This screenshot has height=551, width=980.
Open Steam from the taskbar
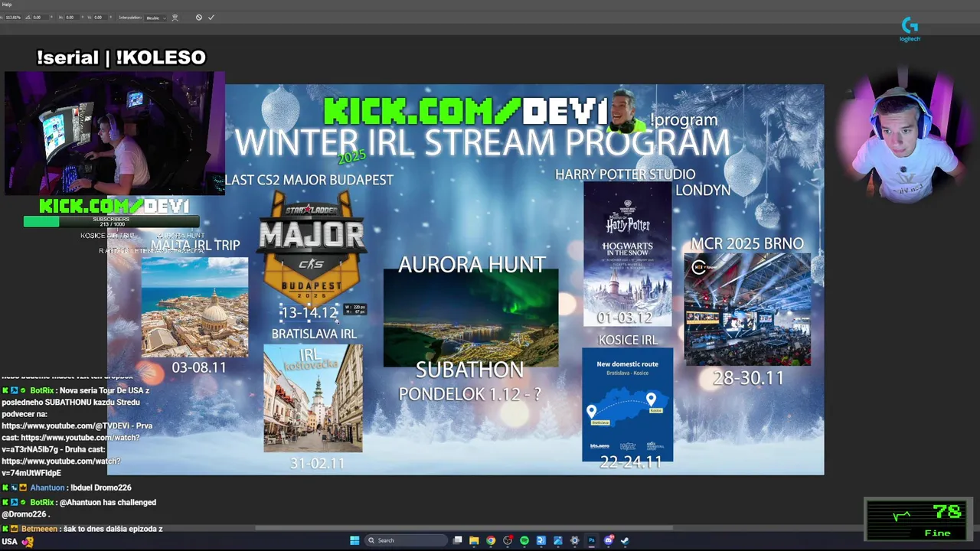(x=625, y=540)
